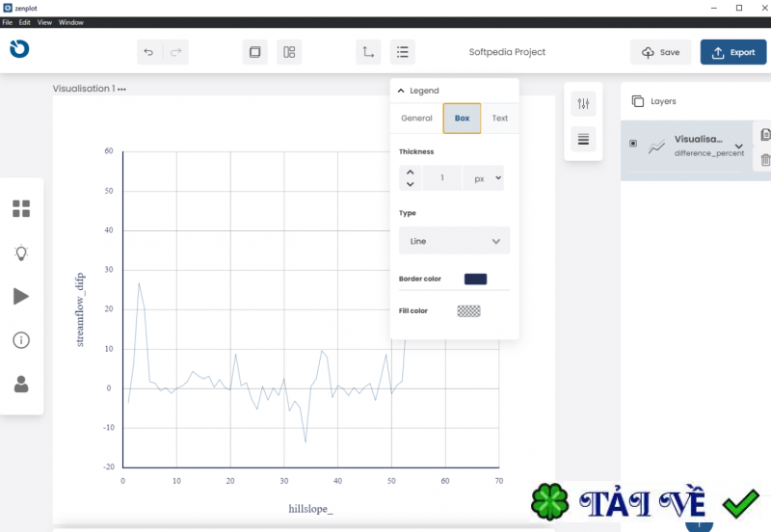Click the play triangle sidebar icon
The width and height of the screenshot is (771, 532).
tap(20, 297)
